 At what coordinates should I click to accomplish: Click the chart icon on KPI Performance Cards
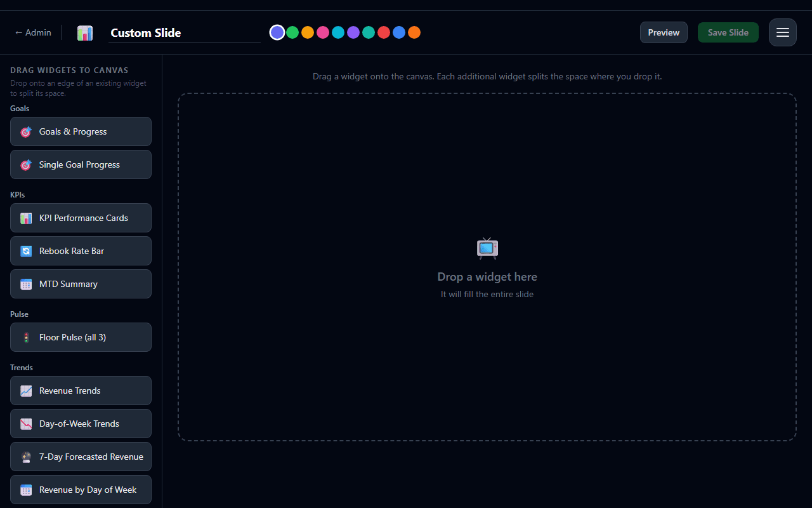tap(26, 218)
